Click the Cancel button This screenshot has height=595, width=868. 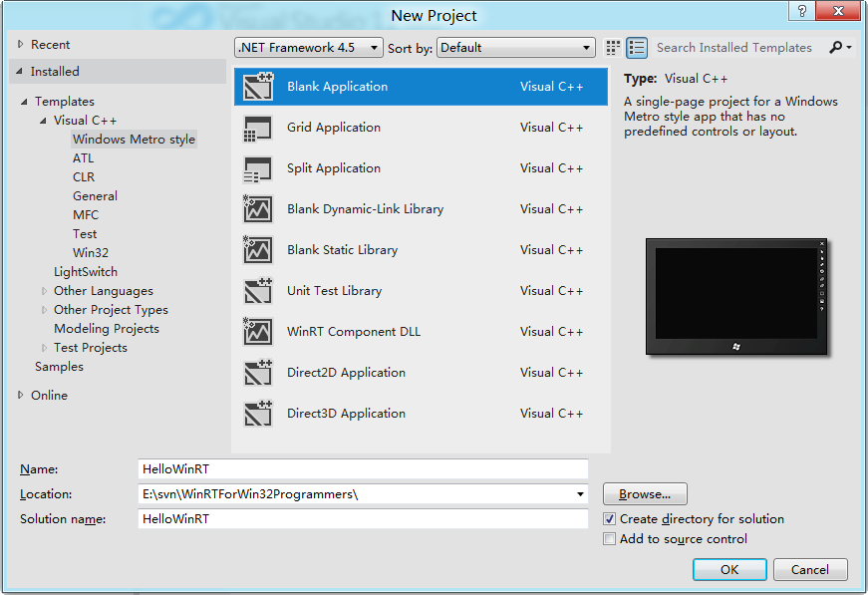click(x=810, y=569)
